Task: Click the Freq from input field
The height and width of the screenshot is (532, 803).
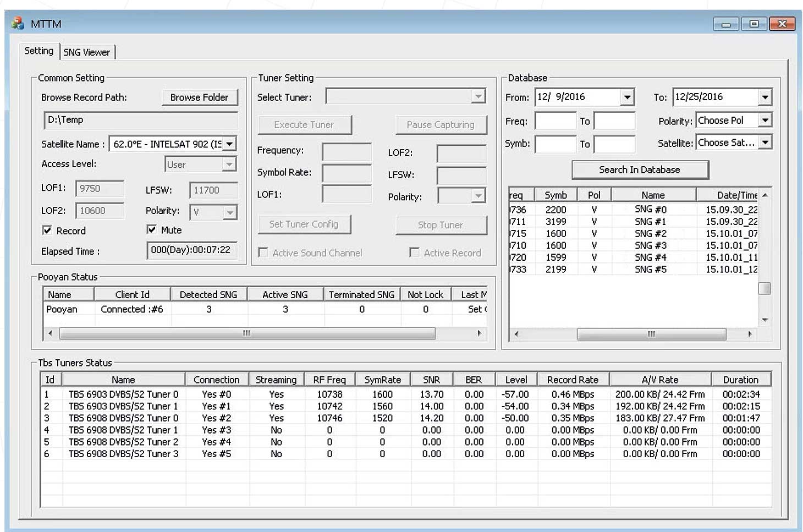Action: (x=555, y=120)
